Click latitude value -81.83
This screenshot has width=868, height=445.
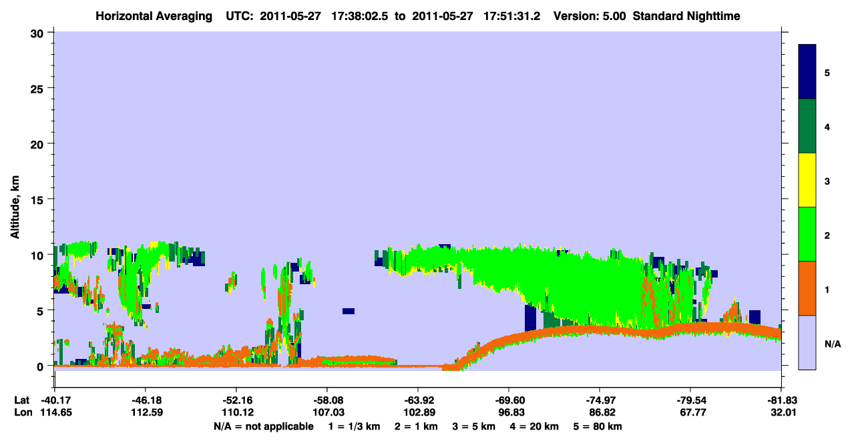pyautogui.click(x=781, y=400)
